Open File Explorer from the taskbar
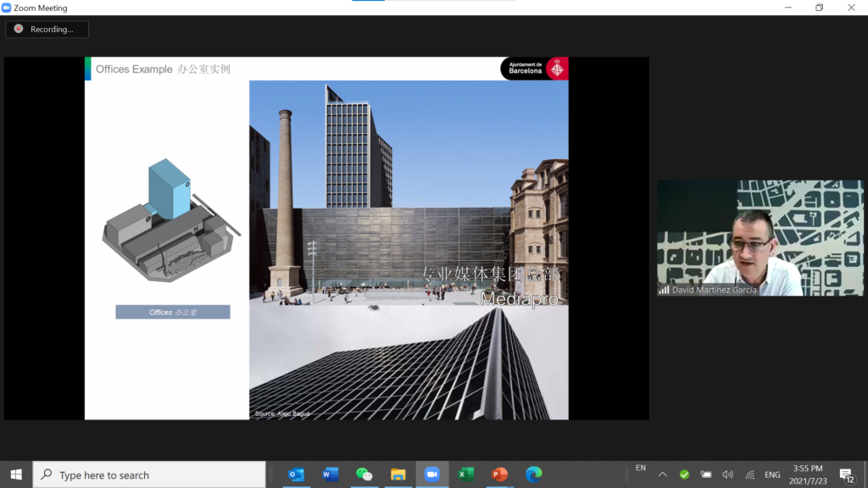This screenshot has width=868, height=488. [398, 474]
